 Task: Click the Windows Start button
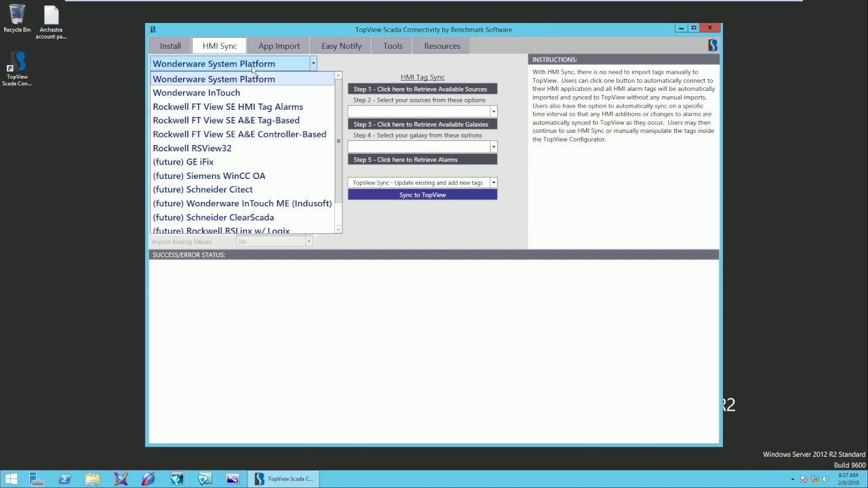pos(11,479)
